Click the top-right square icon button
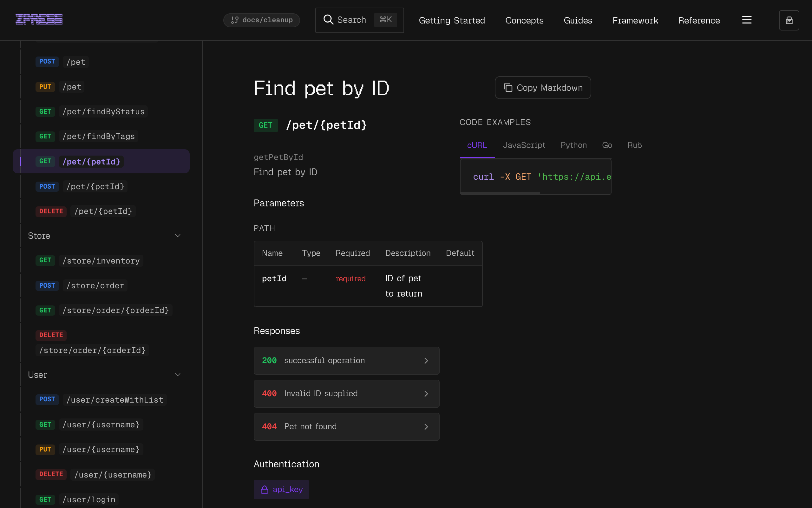Viewport: 812px width, 508px height. [789, 21]
